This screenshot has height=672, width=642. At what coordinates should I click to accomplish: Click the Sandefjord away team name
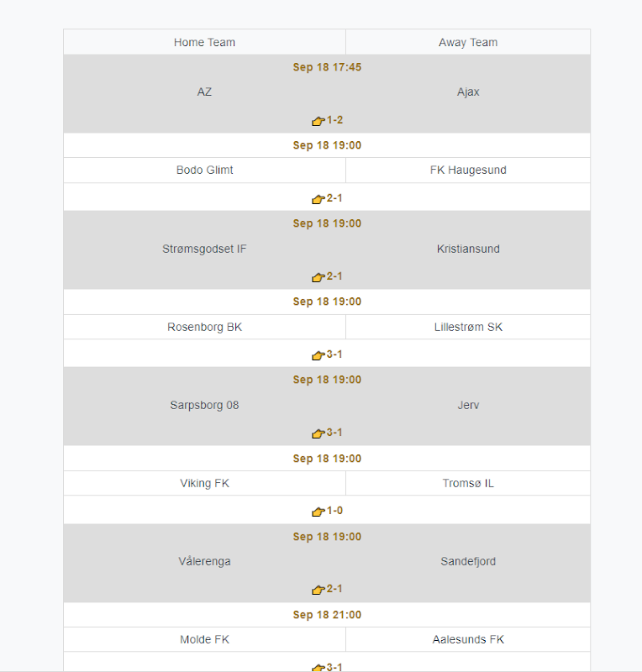point(468,562)
